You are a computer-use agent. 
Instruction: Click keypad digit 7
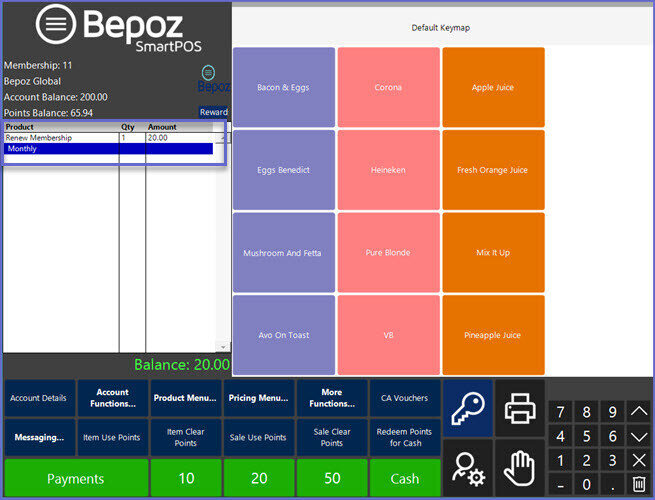tap(561, 412)
